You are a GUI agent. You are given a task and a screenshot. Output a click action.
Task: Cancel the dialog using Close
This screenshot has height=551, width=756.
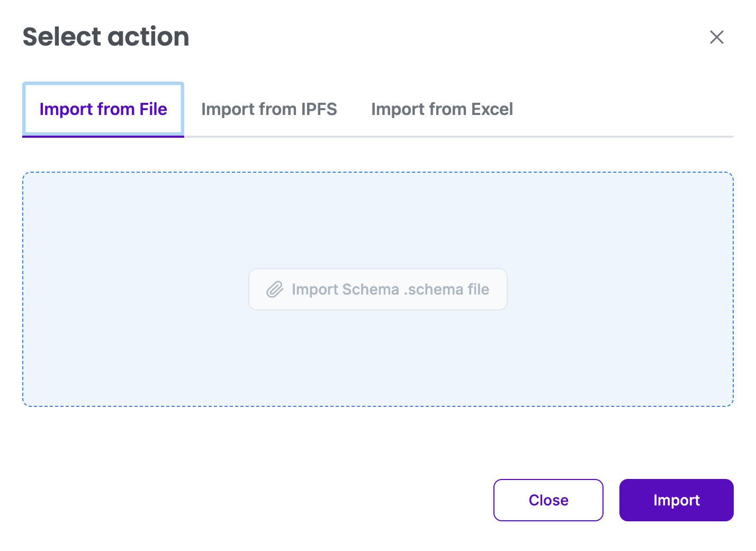point(548,500)
